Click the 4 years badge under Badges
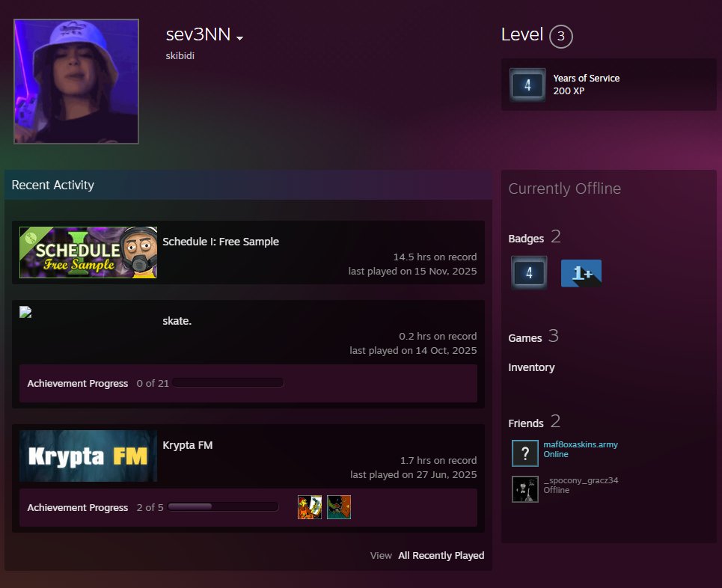 pos(529,272)
